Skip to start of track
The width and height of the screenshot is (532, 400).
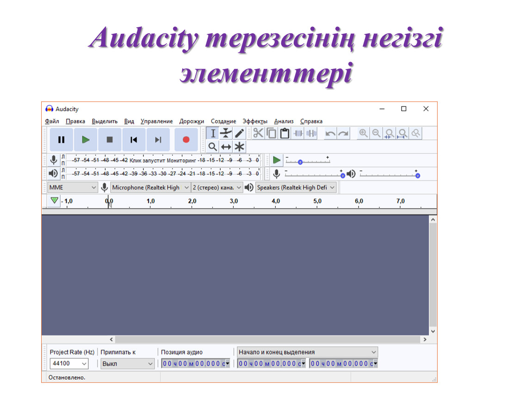pyautogui.click(x=134, y=139)
